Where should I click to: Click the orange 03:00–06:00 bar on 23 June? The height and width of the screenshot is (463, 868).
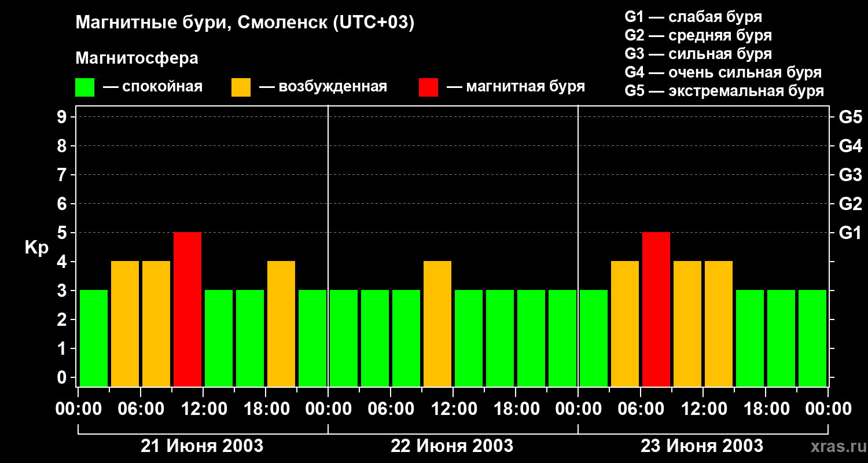(625, 324)
